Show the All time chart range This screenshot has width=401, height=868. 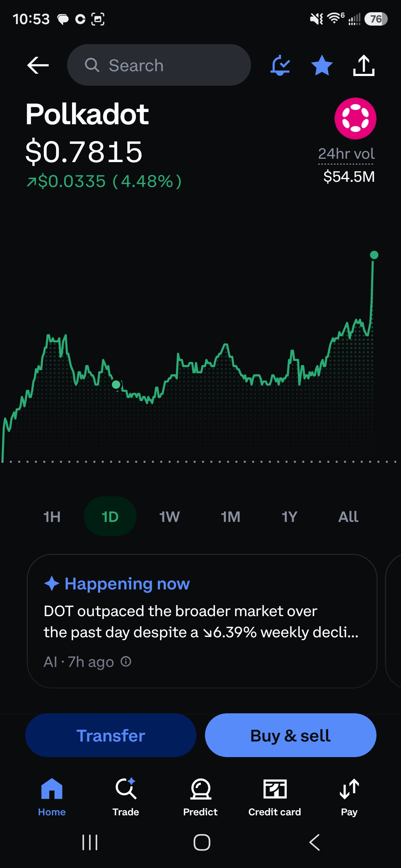click(x=348, y=516)
